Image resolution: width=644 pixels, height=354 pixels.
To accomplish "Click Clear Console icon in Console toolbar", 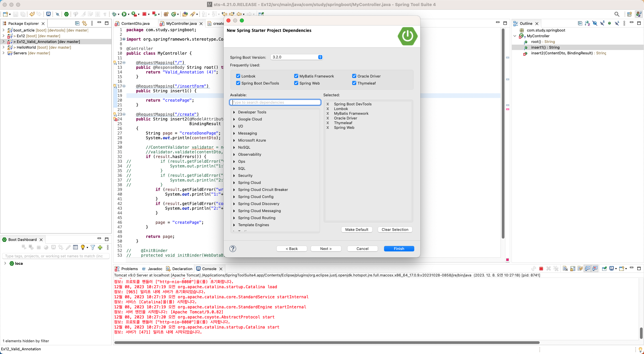I will pos(565,269).
